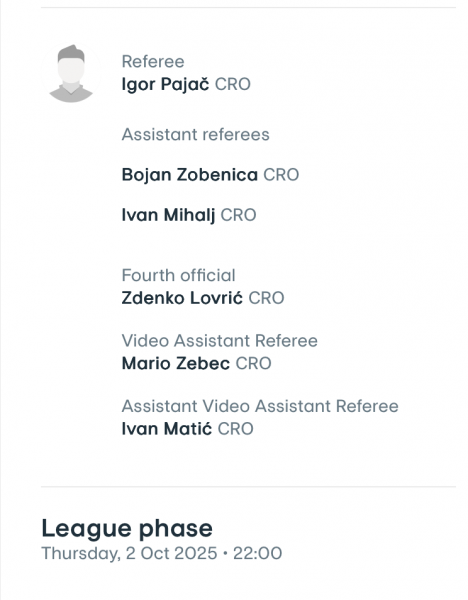This screenshot has width=468, height=600.
Task: Click the Referee role label
Action: click(x=153, y=62)
